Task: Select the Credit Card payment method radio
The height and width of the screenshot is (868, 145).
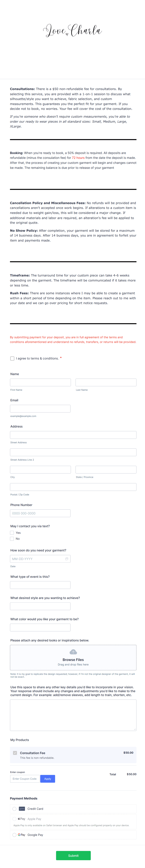Action: (14, 808)
